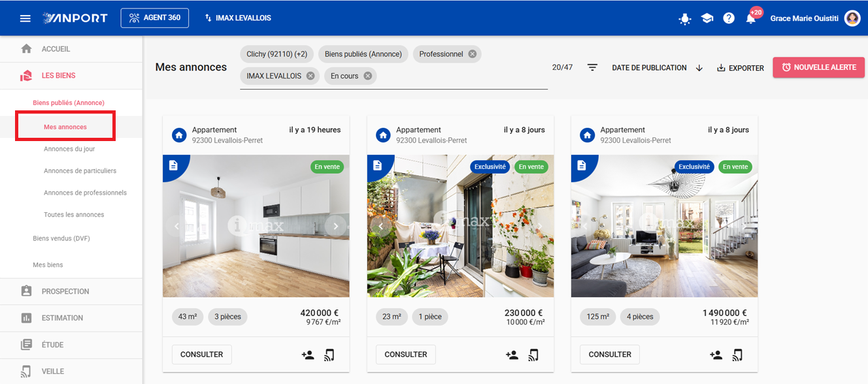Remove the En cours filter chip
The width and height of the screenshot is (868, 384).
click(368, 76)
